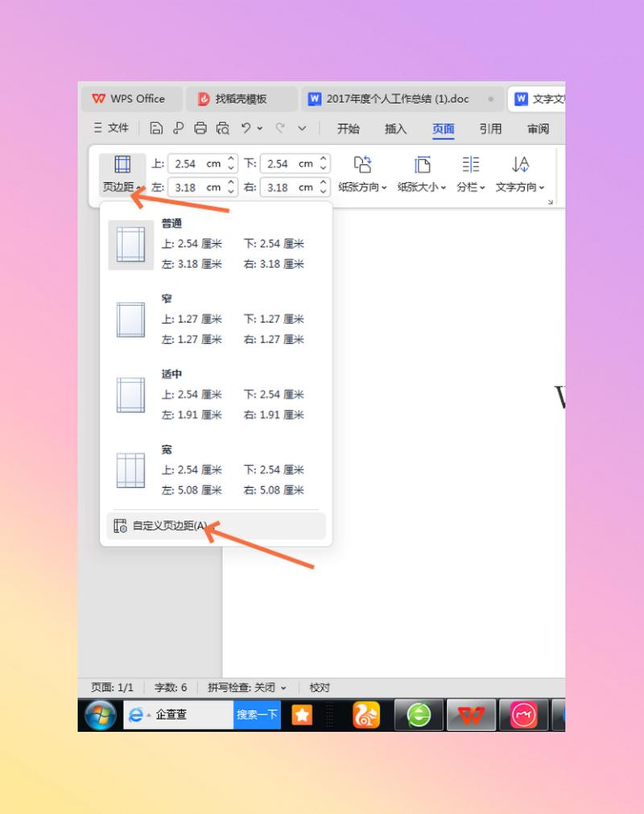Open the 页边距 margins dropdown button

click(x=122, y=175)
